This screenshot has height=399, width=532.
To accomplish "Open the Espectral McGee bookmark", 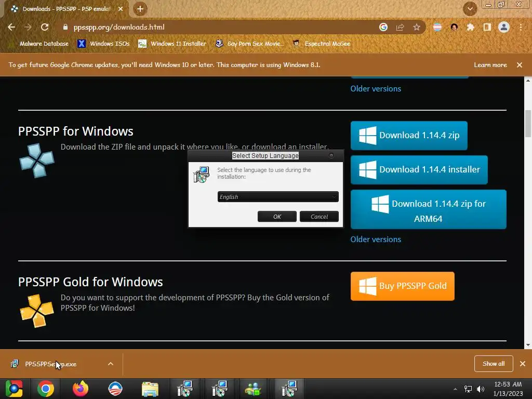I will pyautogui.click(x=321, y=44).
